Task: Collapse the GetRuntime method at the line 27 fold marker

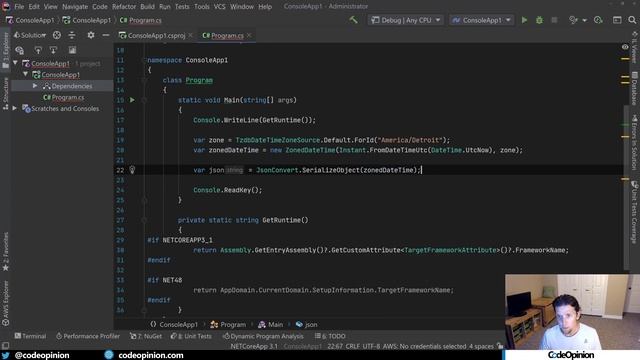Action: pos(144,220)
